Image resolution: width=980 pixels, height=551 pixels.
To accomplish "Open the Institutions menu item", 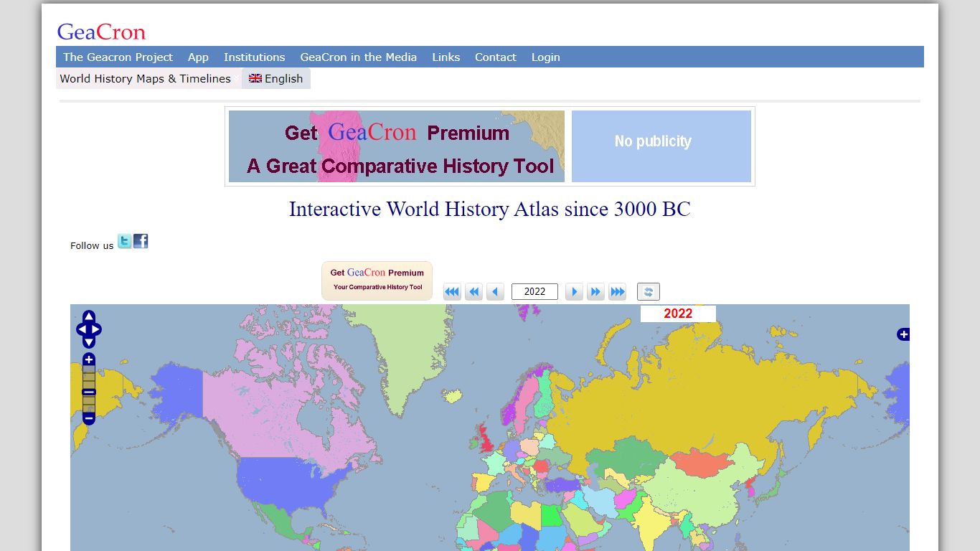I will click(x=254, y=57).
